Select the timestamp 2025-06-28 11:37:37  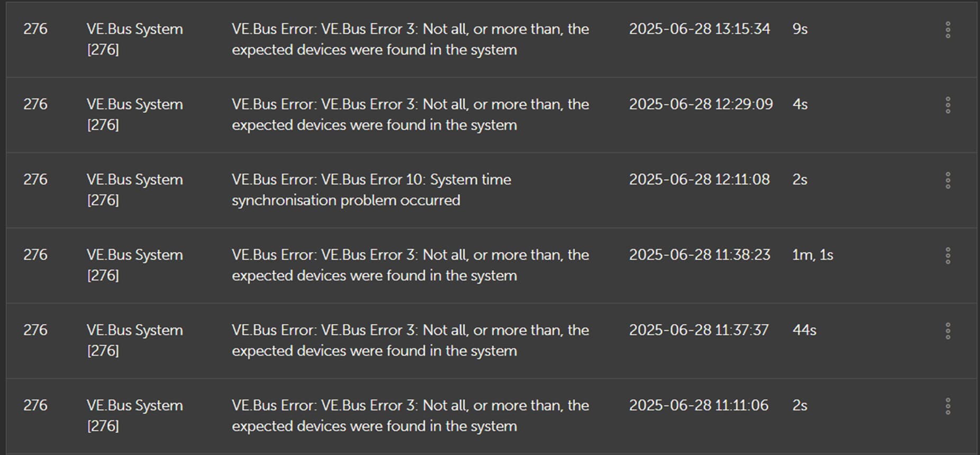pos(698,330)
